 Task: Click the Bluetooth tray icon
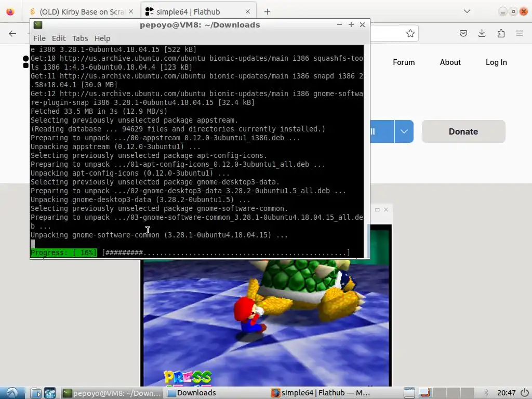[x=486, y=393]
